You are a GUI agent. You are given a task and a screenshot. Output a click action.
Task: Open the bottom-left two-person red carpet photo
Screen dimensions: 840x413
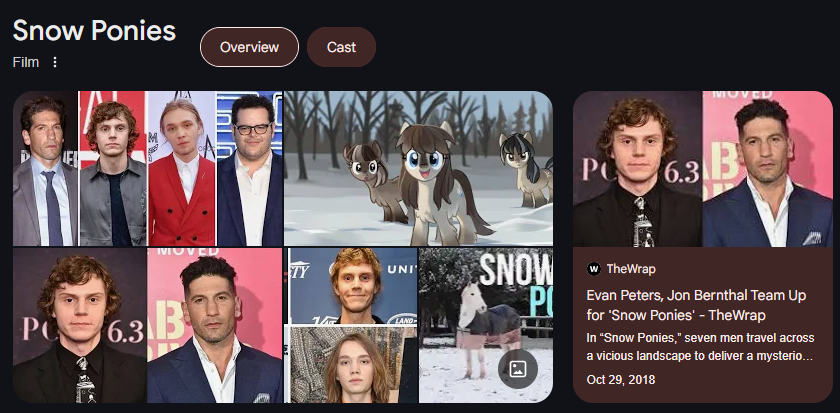[147, 325]
